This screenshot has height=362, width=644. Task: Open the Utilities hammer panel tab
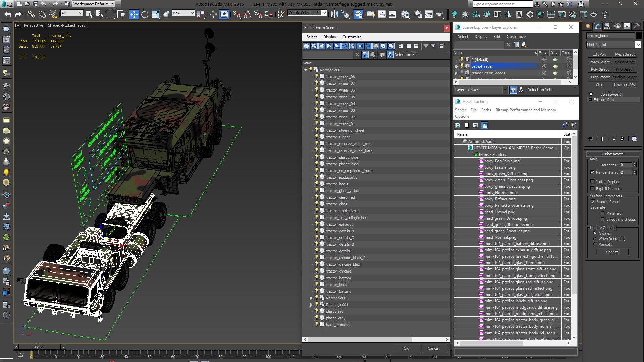(x=636, y=26)
